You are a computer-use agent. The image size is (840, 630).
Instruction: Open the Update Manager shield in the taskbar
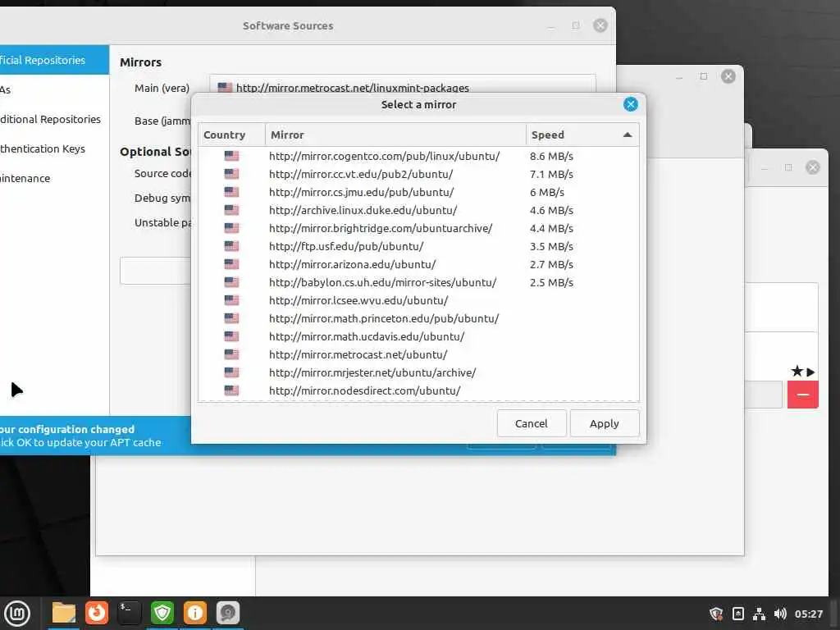[x=162, y=613]
